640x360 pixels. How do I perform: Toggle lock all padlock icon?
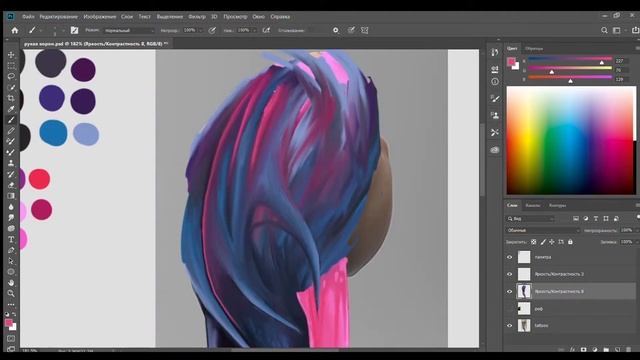tap(570, 242)
